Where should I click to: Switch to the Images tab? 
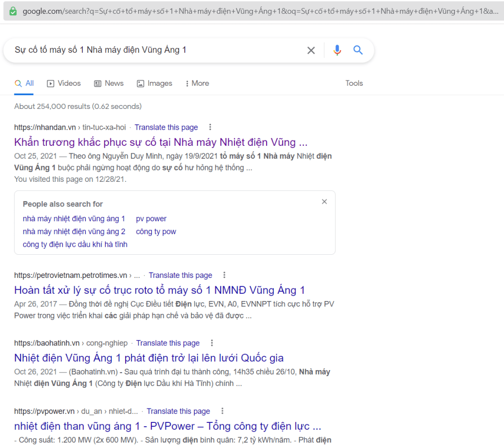[x=154, y=83]
